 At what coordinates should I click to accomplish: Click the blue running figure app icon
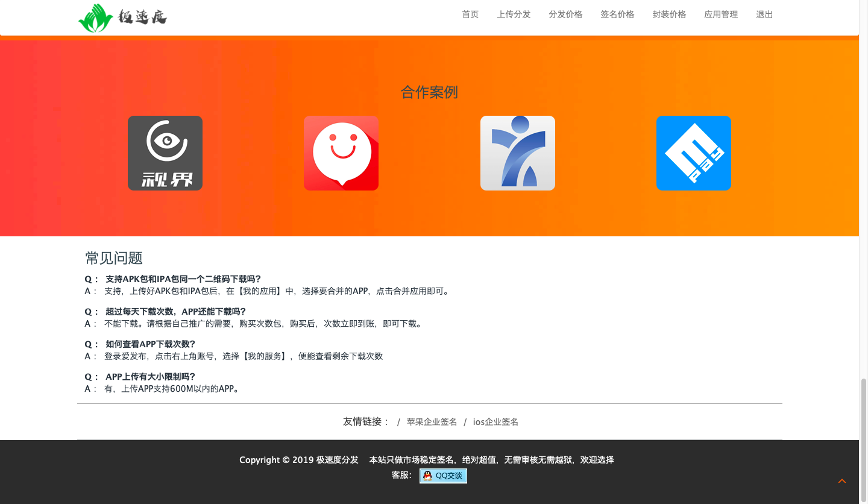click(517, 153)
